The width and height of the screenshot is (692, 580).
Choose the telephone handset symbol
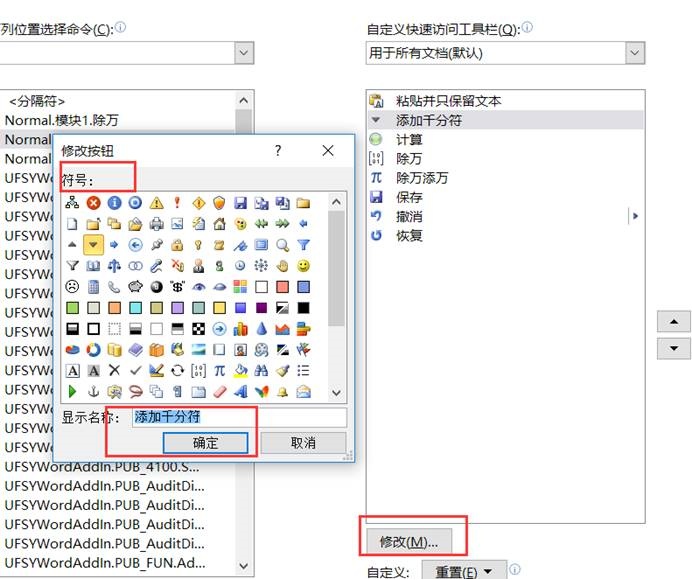pos(114,287)
